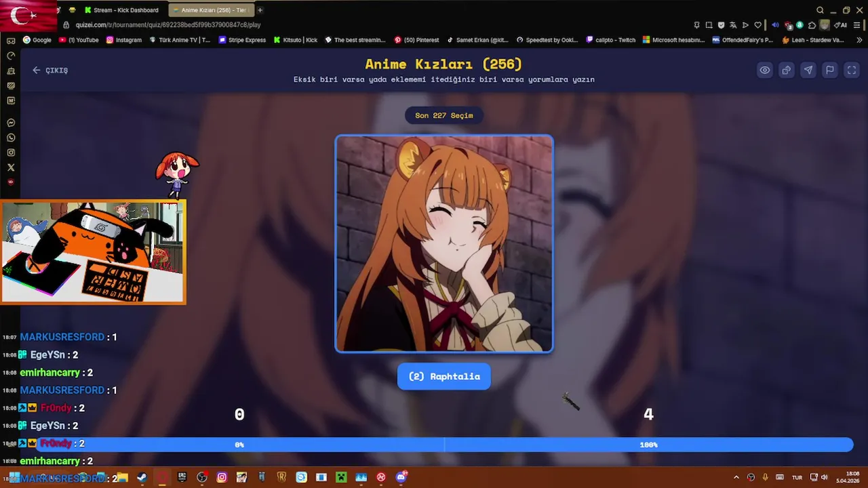
Task: Click the snapshot capture icon in address bar
Action: [x=709, y=25]
